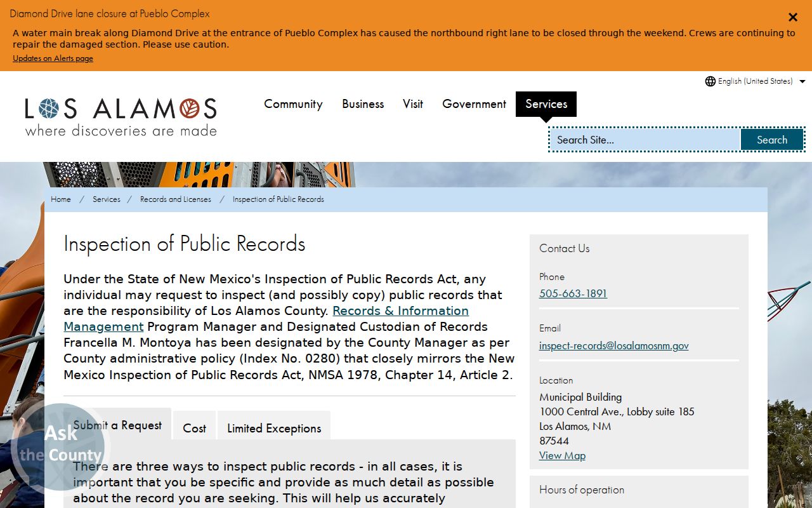Go to Services breadcrumb

tap(107, 199)
